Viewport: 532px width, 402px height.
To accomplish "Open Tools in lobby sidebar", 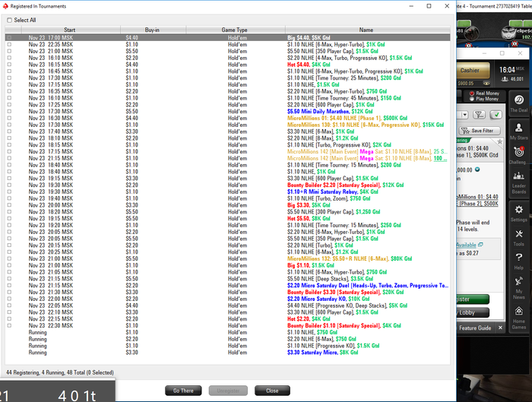I will pyautogui.click(x=519, y=237).
